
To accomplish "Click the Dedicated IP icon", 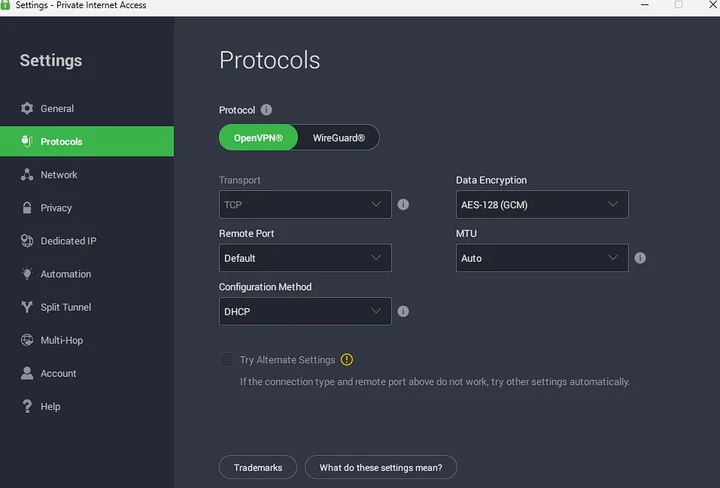I will 27,241.
